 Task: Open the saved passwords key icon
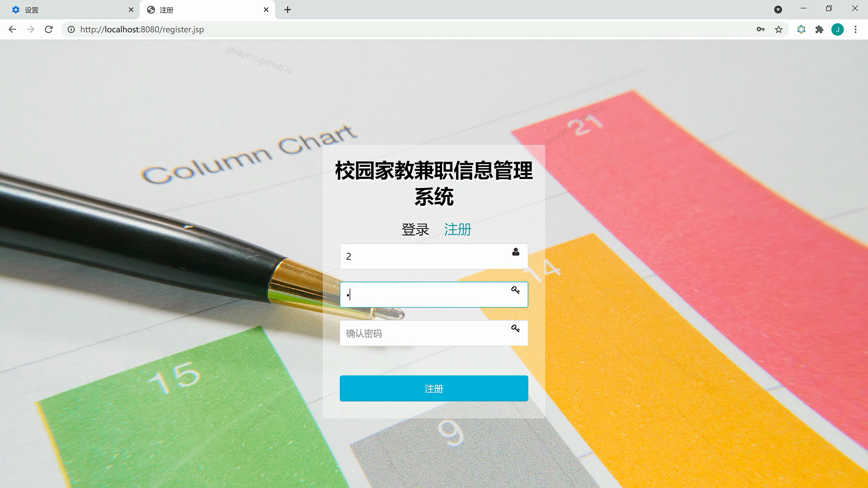pos(760,29)
